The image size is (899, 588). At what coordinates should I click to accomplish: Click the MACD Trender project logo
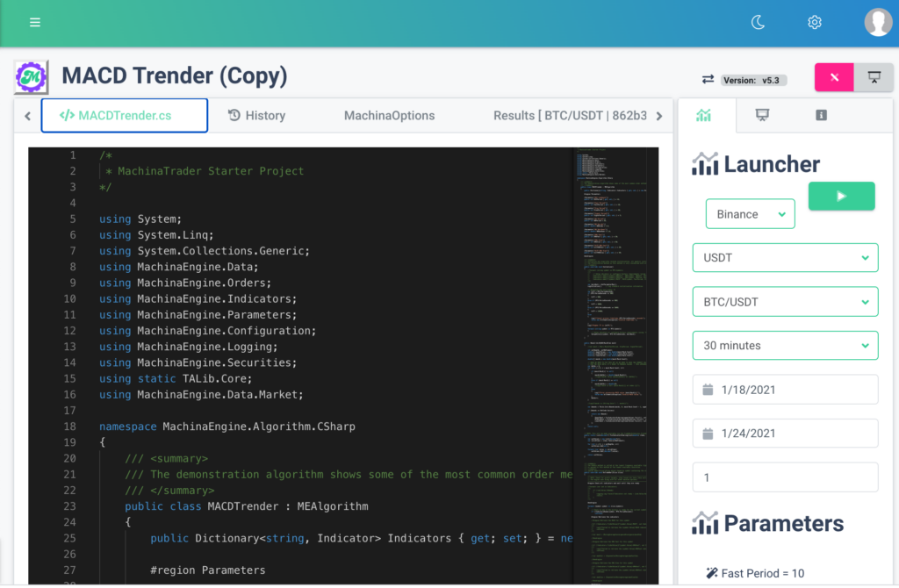click(32, 77)
